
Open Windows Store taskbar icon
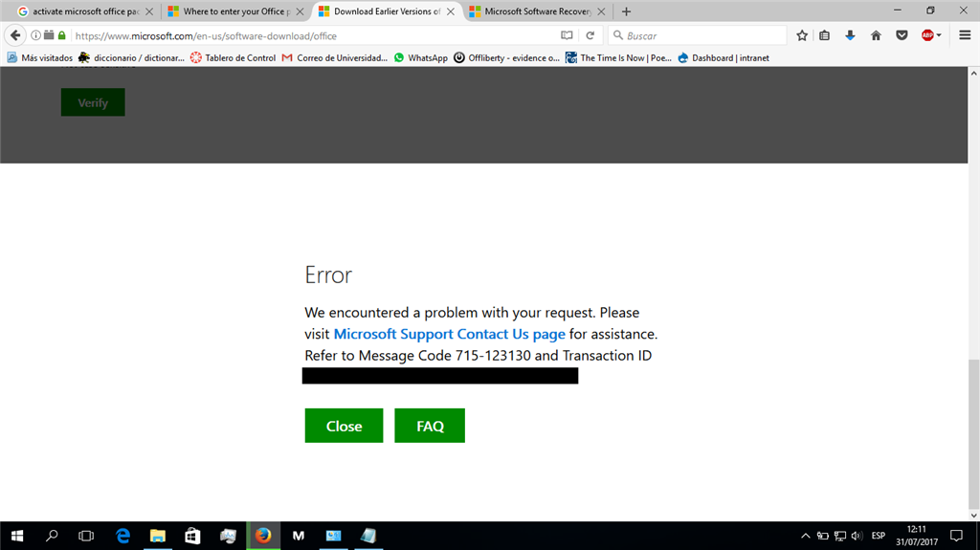tap(192, 536)
